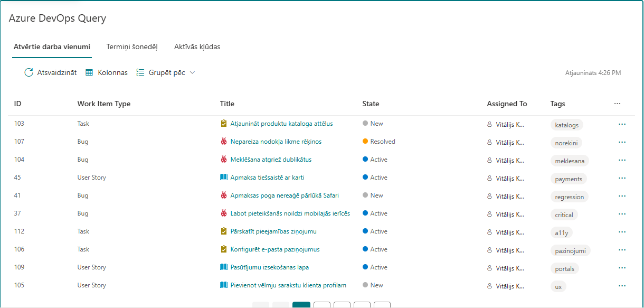Switch to Aktīvās kļūdas tab
The width and height of the screenshot is (644, 308).
coord(197,46)
